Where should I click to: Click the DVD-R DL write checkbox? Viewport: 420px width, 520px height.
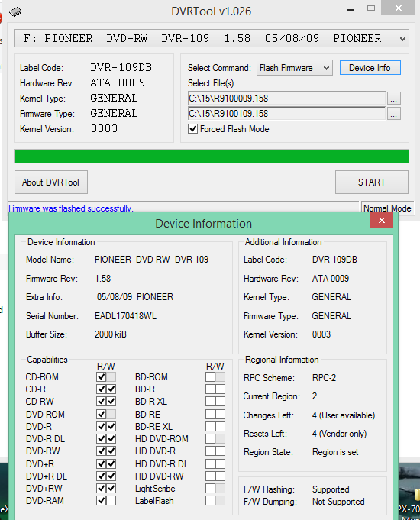[x=111, y=439]
